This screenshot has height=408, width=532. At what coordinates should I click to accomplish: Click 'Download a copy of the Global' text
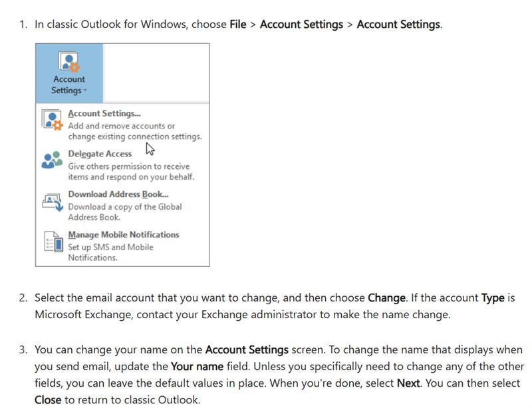(x=125, y=207)
